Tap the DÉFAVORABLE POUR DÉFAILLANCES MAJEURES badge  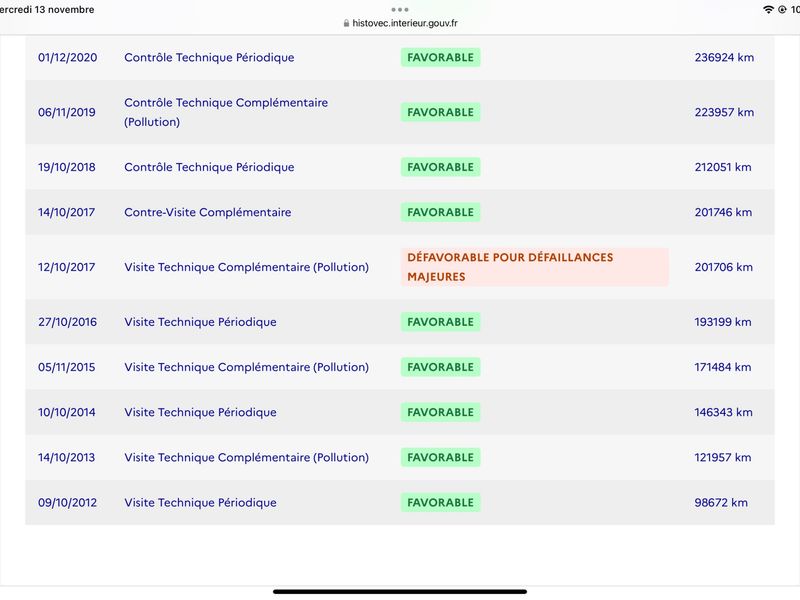pos(534,267)
